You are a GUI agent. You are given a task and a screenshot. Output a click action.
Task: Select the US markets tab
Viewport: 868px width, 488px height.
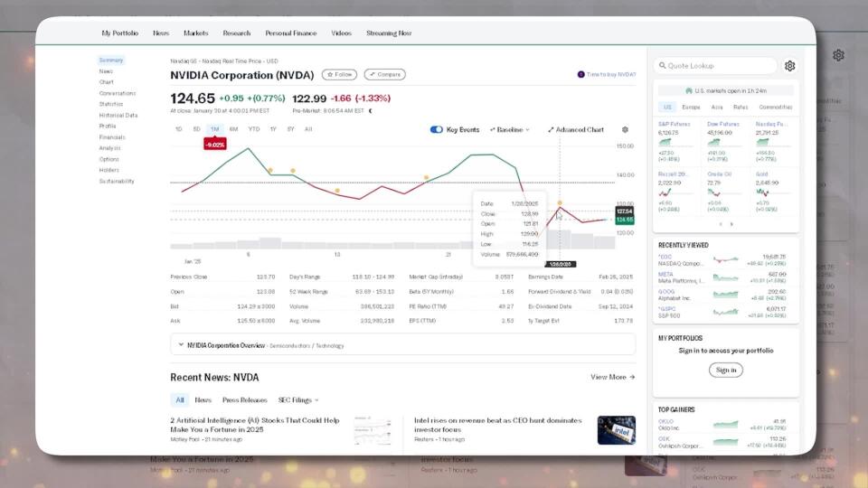[x=667, y=107]
